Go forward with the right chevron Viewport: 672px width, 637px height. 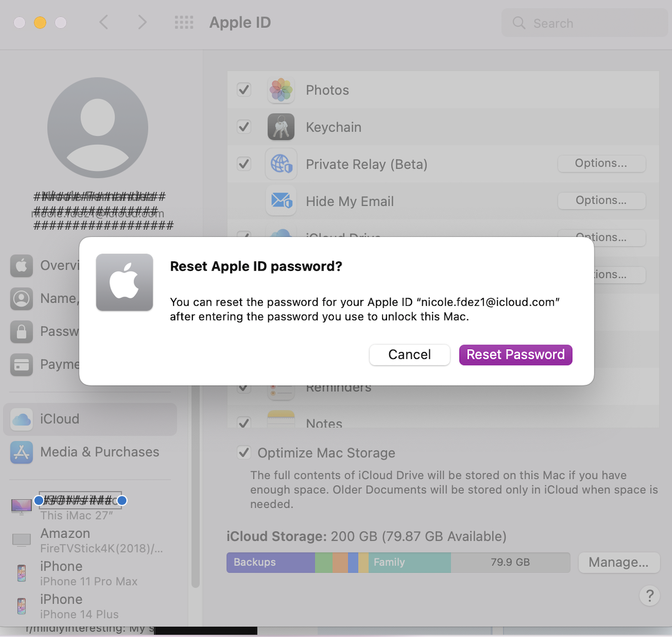[142, 22]
